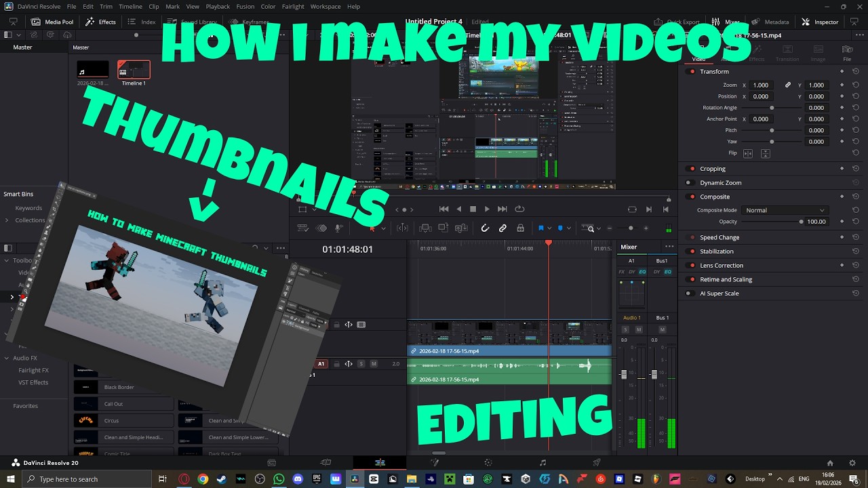Add keyframe for Opacity
868x488 pixels.
pos(842,222)
